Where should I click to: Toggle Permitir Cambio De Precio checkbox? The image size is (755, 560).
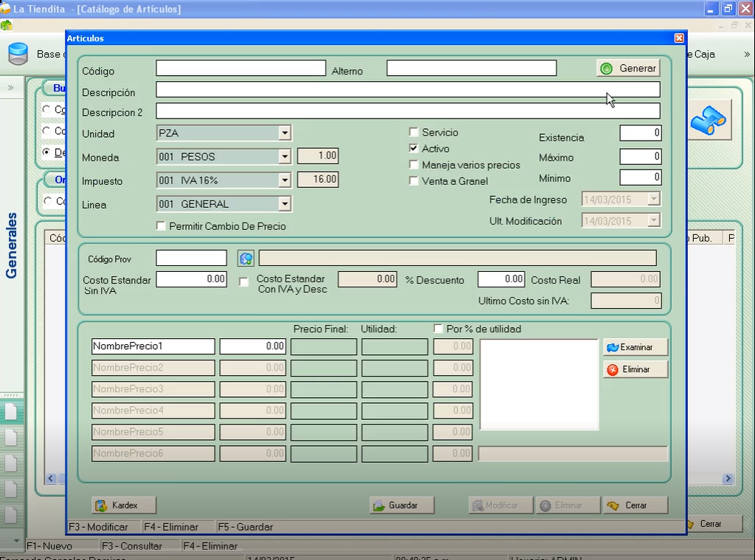click(161, 226)
